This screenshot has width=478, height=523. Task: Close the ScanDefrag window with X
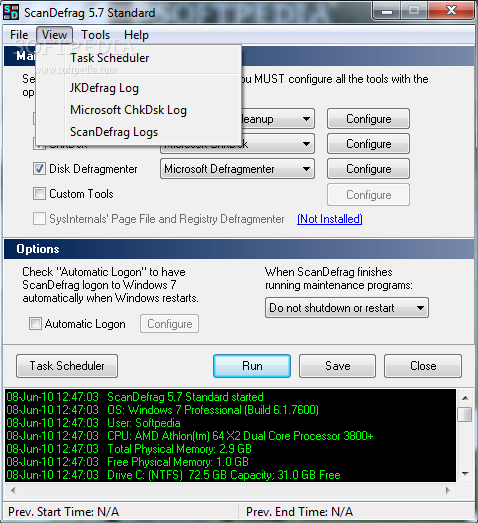[451, 10]
